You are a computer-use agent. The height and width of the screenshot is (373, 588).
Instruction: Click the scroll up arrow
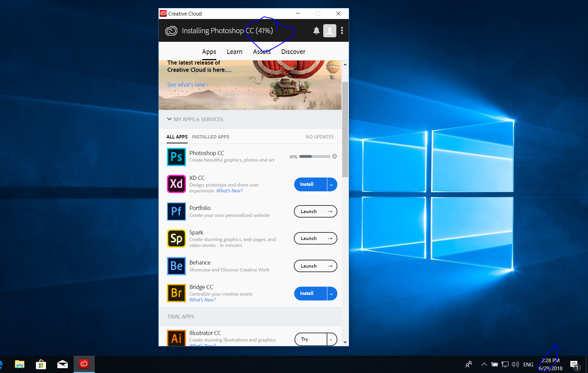point(345,65)
